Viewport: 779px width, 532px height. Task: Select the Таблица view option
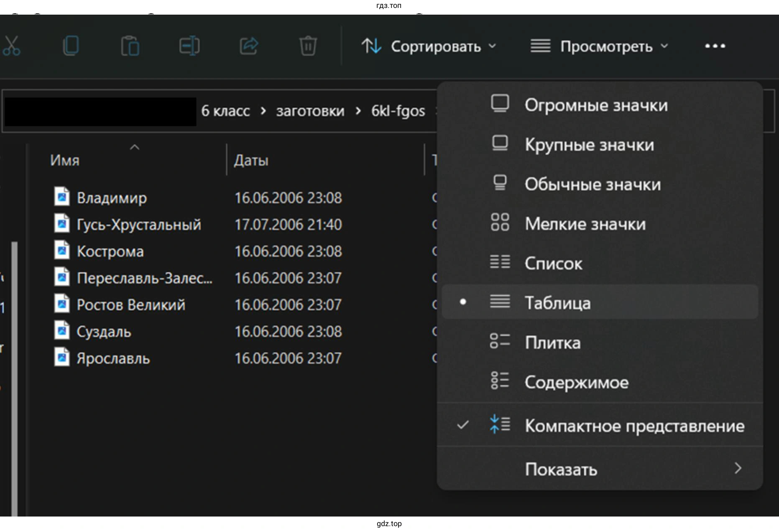point(600,302)
